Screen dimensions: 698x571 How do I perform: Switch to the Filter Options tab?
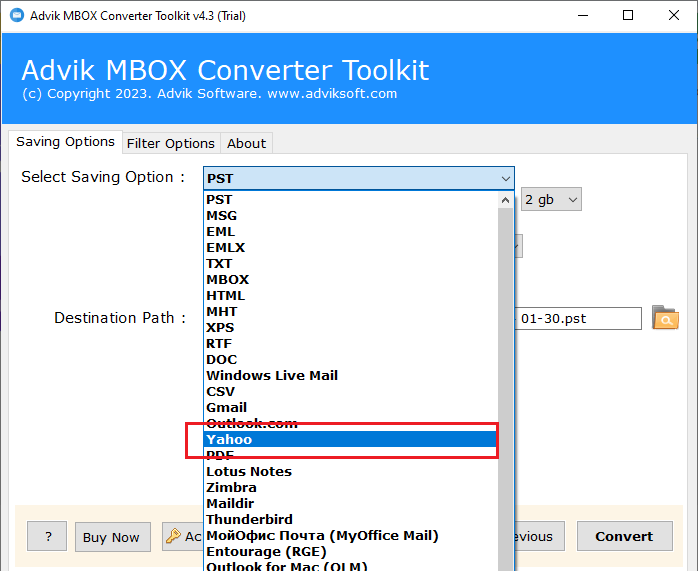coord(170,143)
